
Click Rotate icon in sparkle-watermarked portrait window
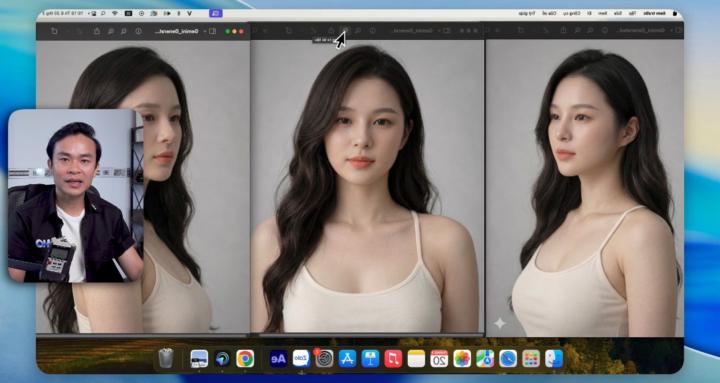pos(521,30)
